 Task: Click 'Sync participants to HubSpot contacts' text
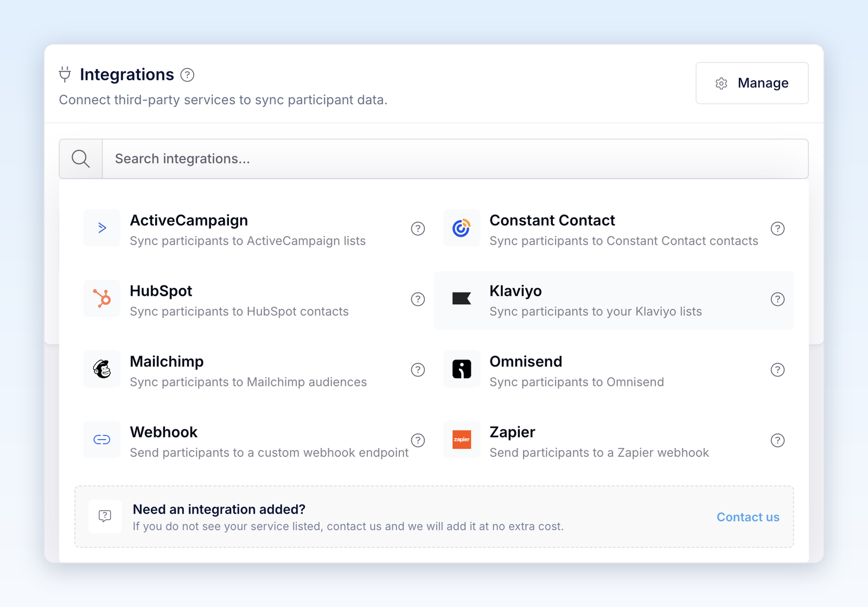[x=239, y=312]
